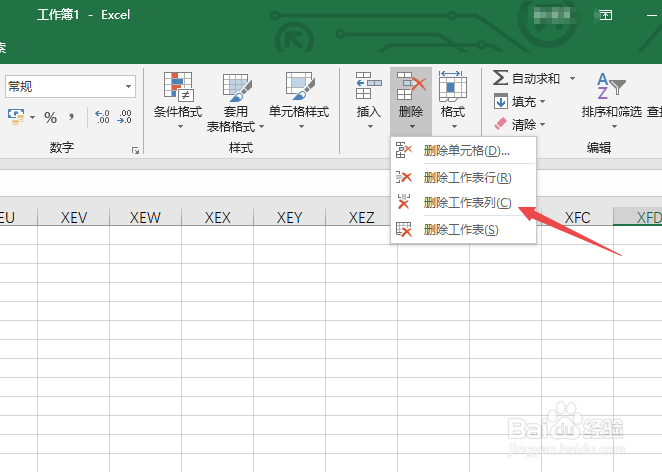Expand the 格式 dropdown arrow
Image resolution: width=662 pixels, height=472 pixels.
(454, 126)
